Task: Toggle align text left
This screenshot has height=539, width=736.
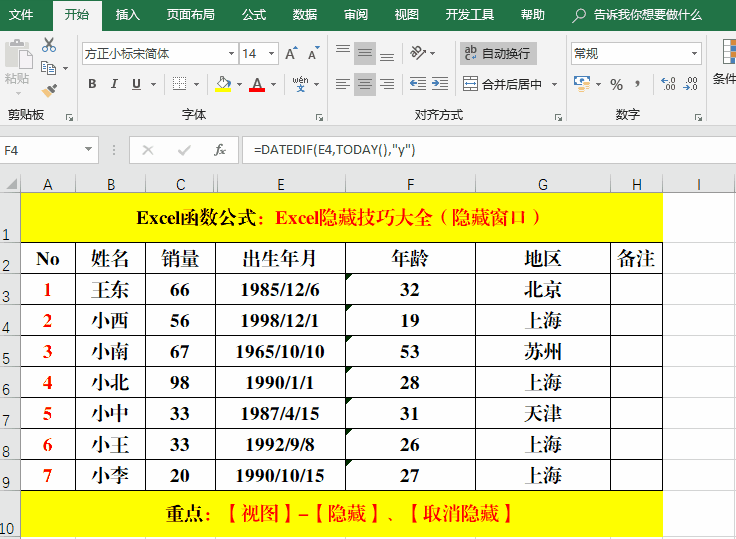Action: pyautogui.click(x=343, y=84)
